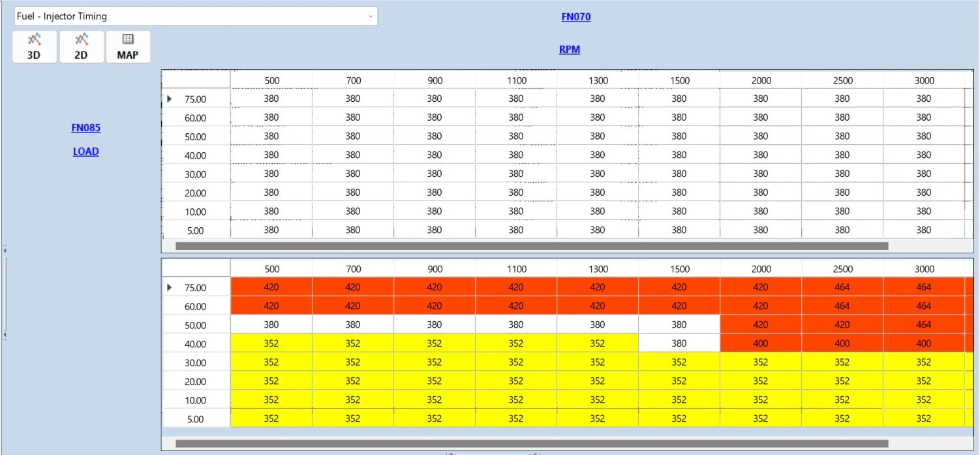Select the lower table 75.00 row header
This screenshot has width=980, height=455.
196,288
